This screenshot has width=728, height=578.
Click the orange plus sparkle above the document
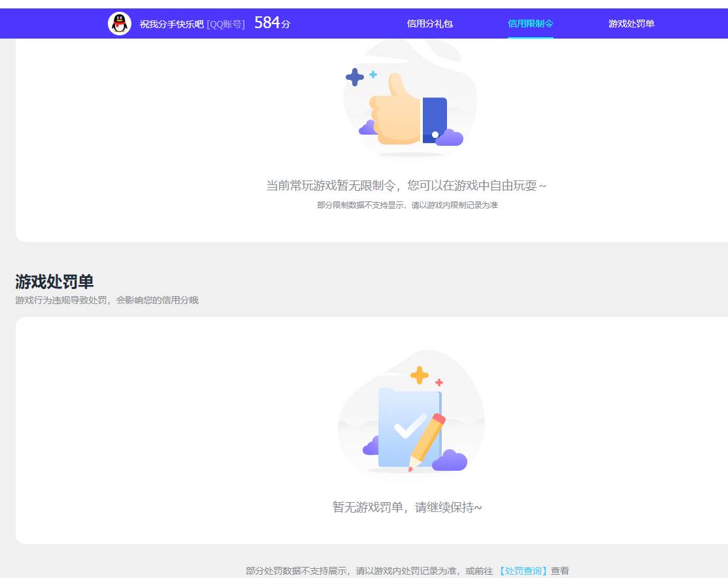point(418,375)
